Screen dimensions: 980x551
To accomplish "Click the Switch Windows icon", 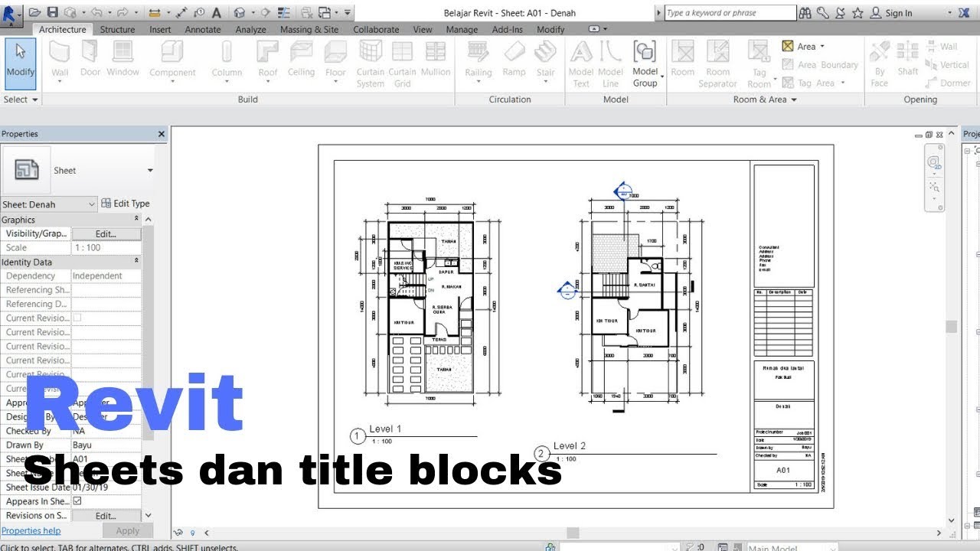I will [325, 12].
